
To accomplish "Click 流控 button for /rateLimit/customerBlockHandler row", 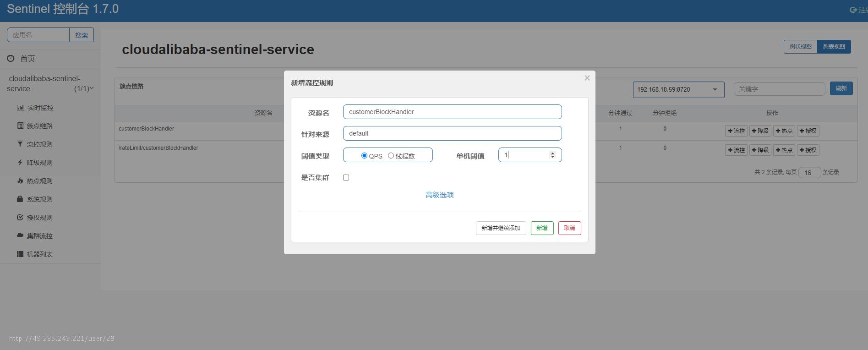I will pyautogui.click(x=736, y=150).
